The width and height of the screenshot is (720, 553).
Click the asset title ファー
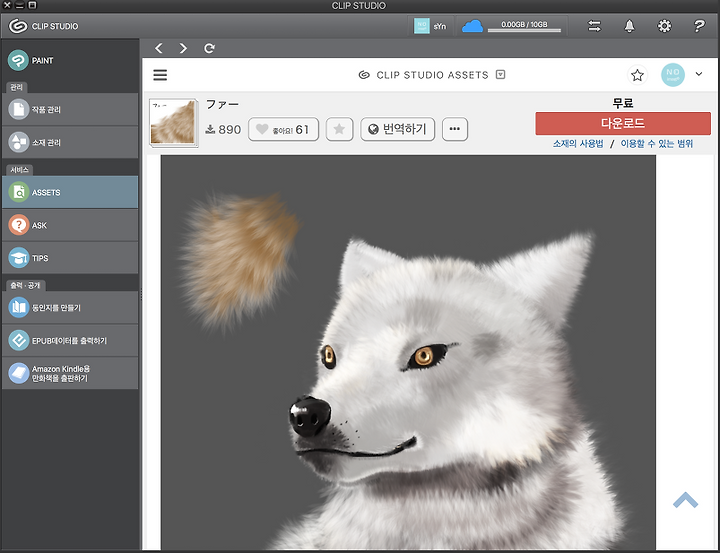pyautogui.click(x=222, y=104)
